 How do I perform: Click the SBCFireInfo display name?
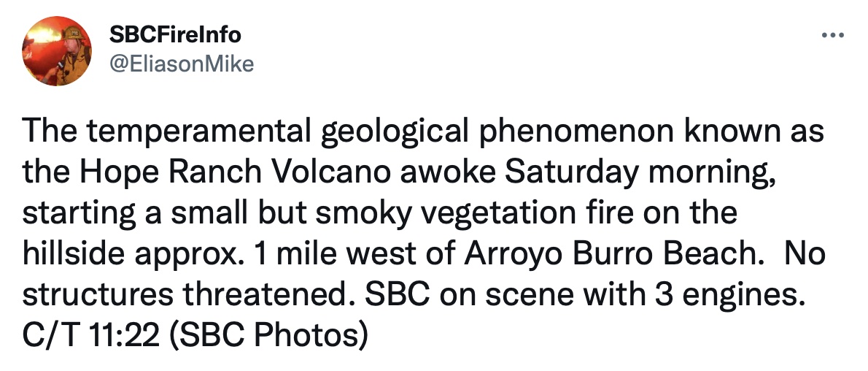click(x=174, y=34)
